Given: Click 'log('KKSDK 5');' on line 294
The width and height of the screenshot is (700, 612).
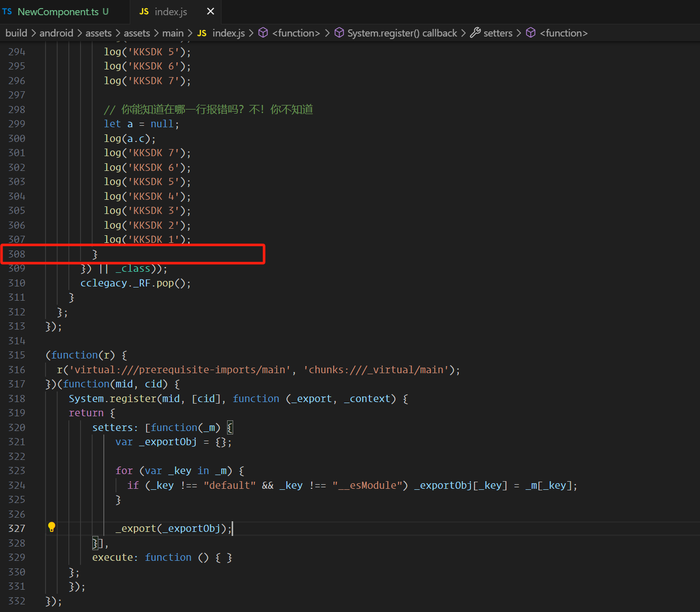Looking at the screenshot, I should pyautogui.click(x=148, y=52).
